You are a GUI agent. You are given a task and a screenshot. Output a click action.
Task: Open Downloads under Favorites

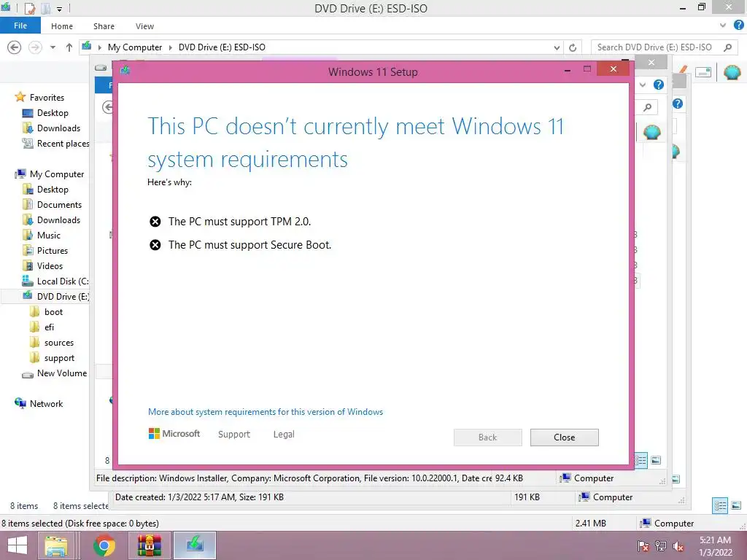point(58,128)
